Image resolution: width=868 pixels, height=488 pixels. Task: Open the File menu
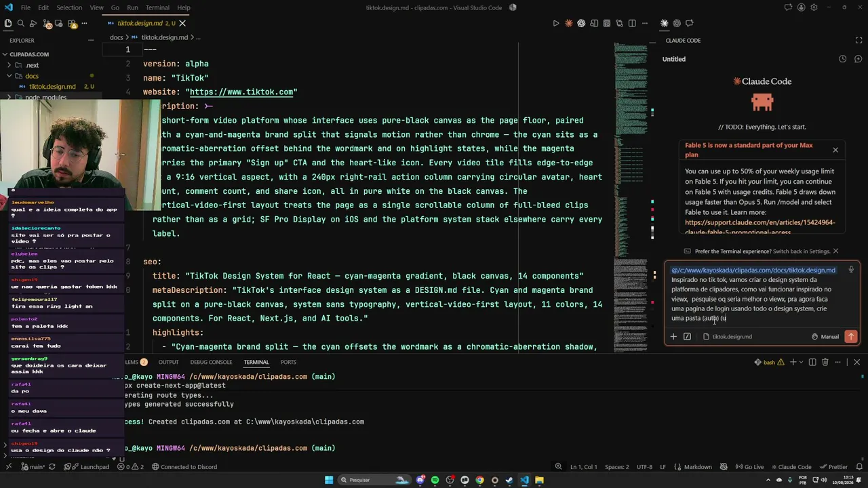click(25, 7)
